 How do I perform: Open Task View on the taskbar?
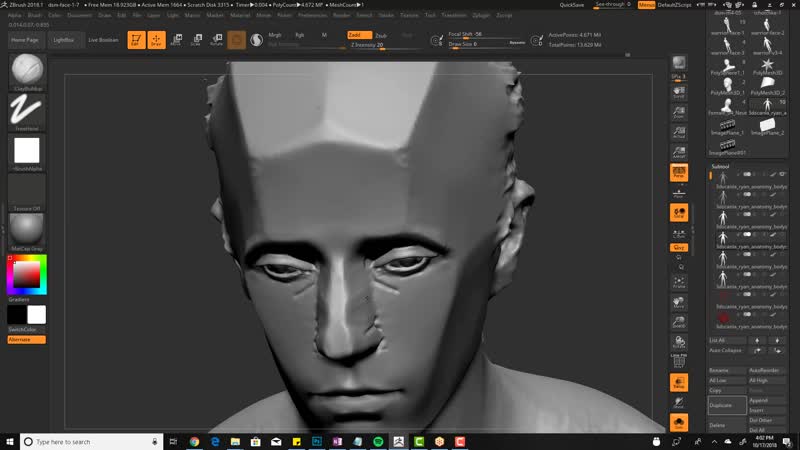point(173,442)
